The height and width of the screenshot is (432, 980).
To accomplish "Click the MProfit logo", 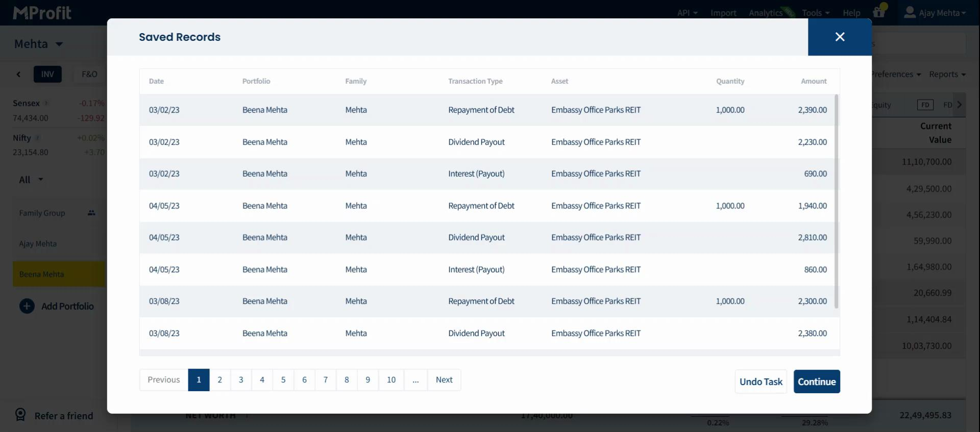I will pyautogui.click(x=42, y=12).
